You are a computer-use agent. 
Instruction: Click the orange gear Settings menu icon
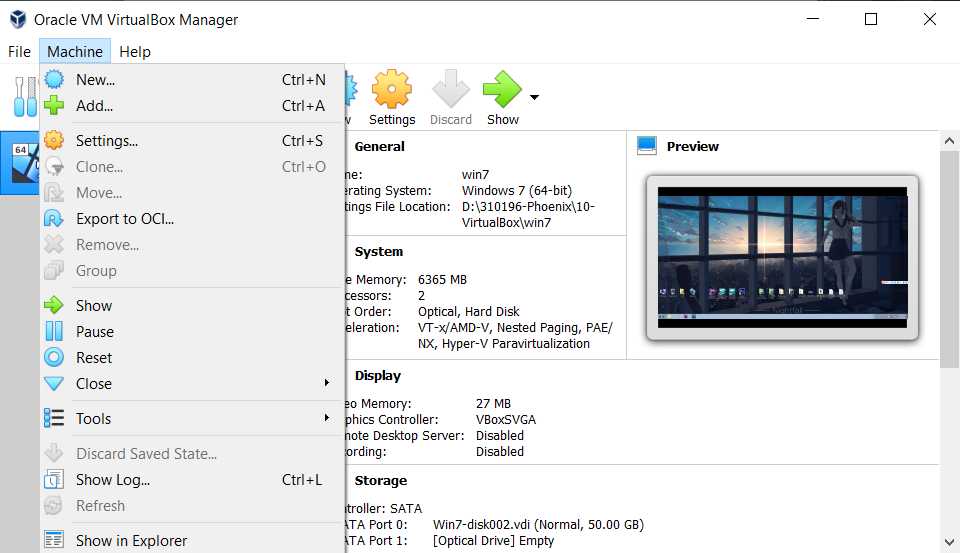(54, 140)
